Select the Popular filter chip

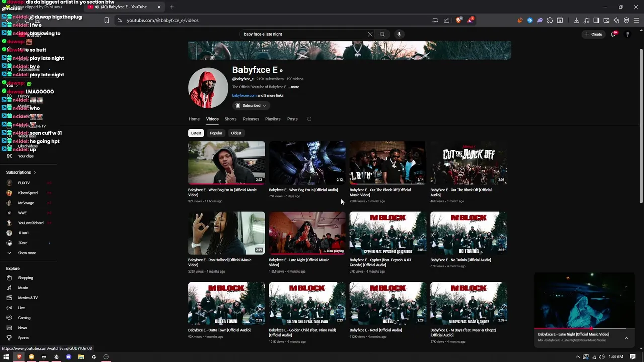216,133
